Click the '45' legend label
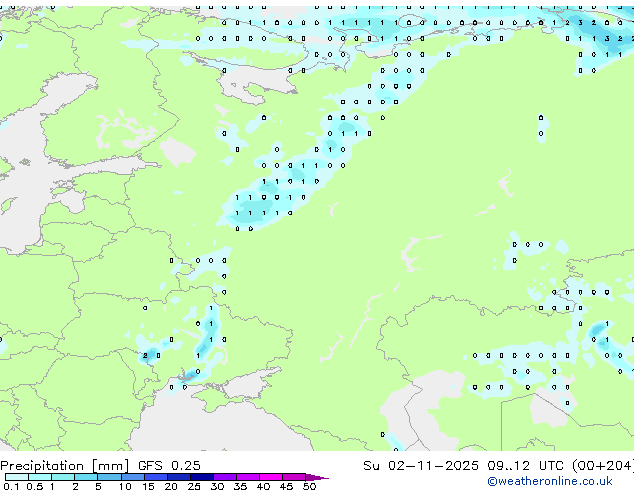Viewport: 634px width, 490px height. [286, 486]
